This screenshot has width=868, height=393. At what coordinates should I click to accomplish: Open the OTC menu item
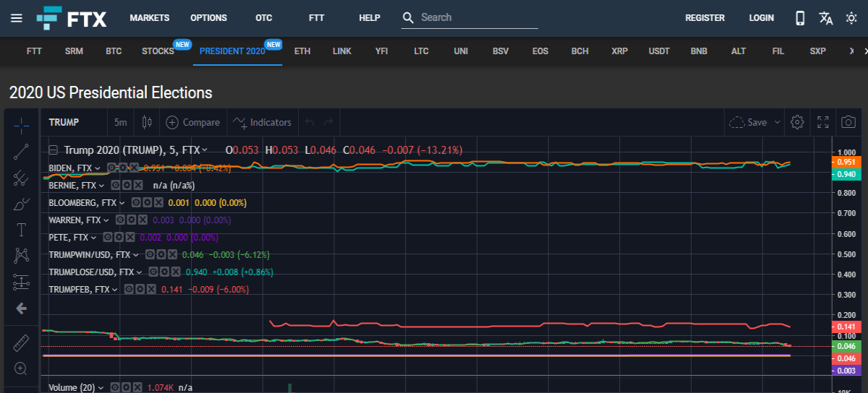click(x=264, y=18)
